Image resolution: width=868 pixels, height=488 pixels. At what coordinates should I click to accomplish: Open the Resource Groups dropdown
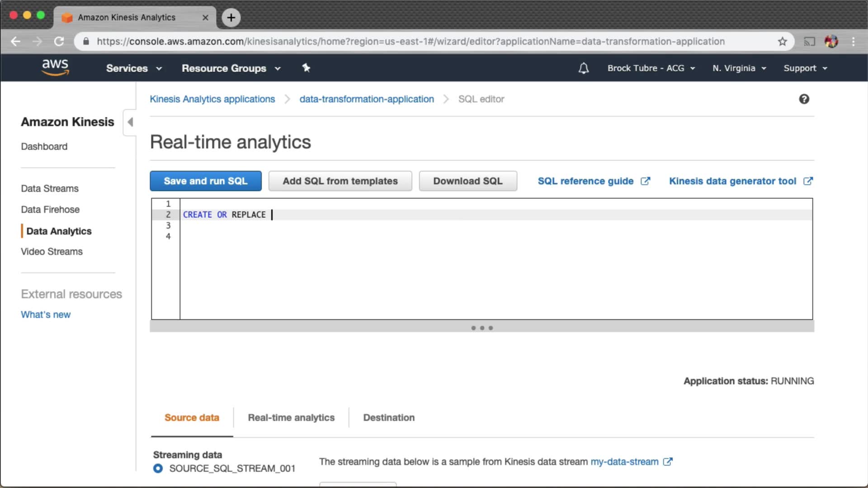(x=231, y=68)
